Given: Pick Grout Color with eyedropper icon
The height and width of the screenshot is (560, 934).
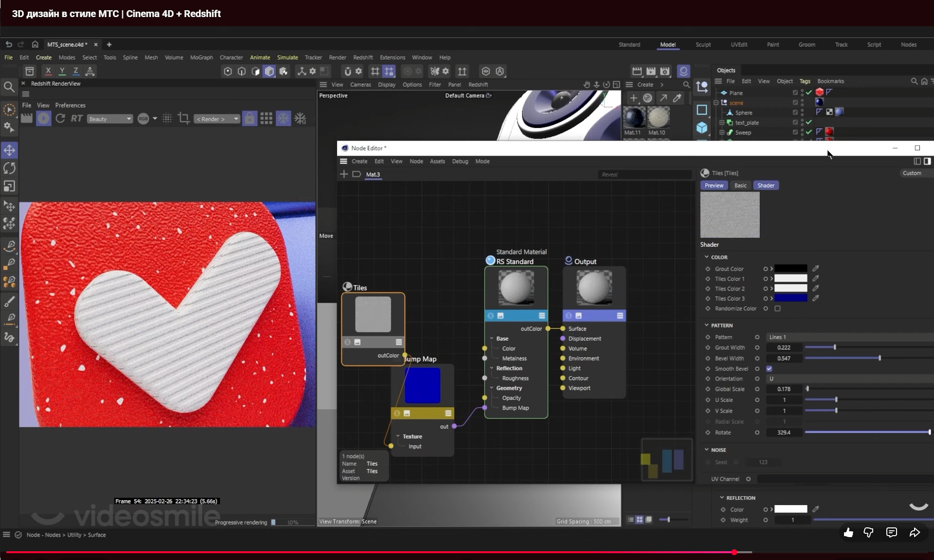Looking at the screenshot, I should pos(816,269).
